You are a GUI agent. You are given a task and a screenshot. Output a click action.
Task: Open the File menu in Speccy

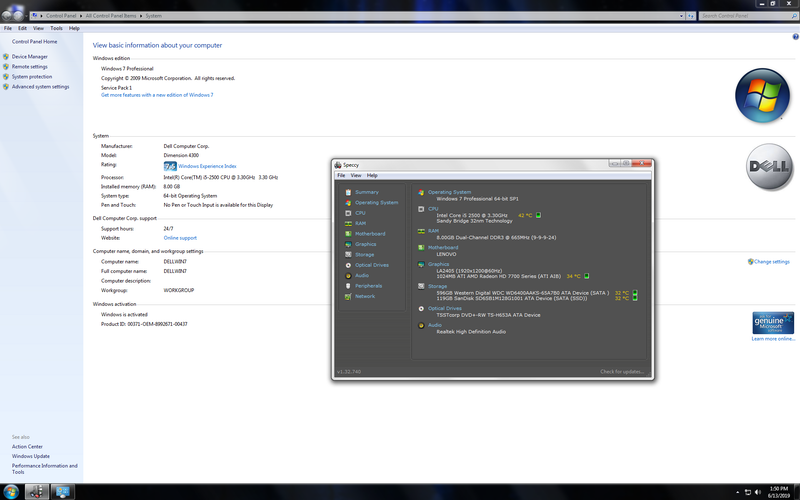pyautogui.click(x=341, y=176)
